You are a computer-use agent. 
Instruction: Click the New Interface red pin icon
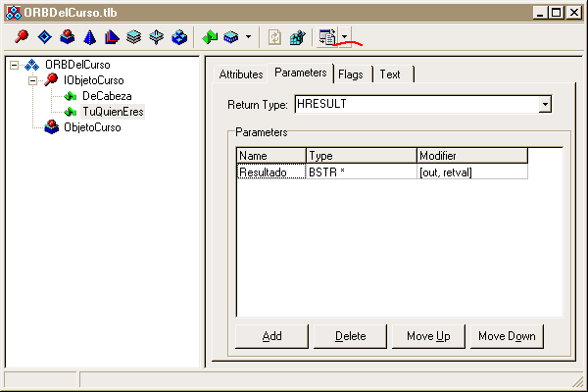pyautogui.click(x=22, y=37)
